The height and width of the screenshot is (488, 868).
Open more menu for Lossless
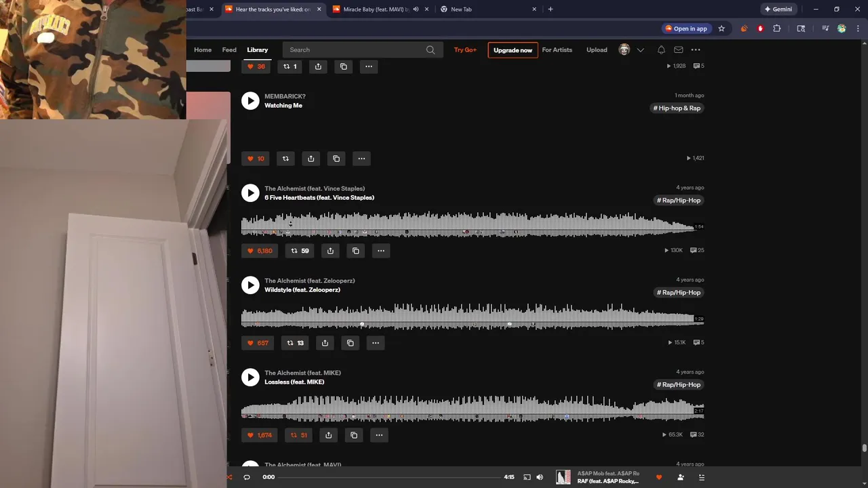click(x=379, y=435)
